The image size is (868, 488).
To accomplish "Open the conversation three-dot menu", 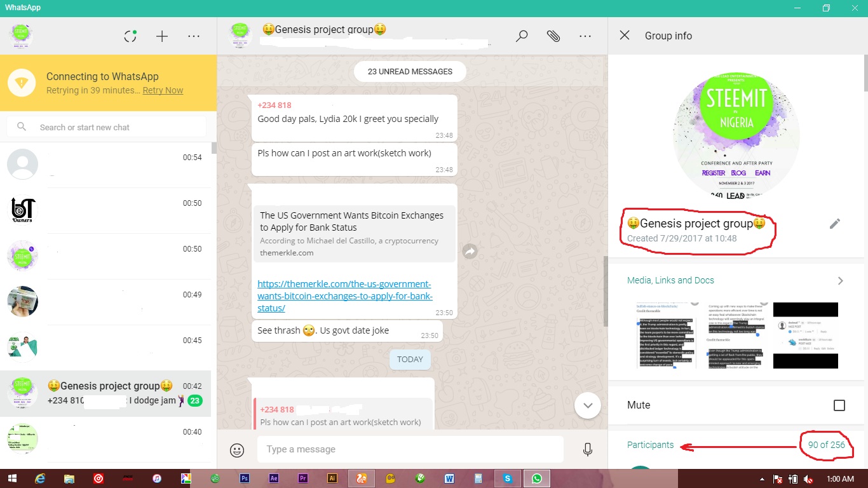I will [585, 36].
